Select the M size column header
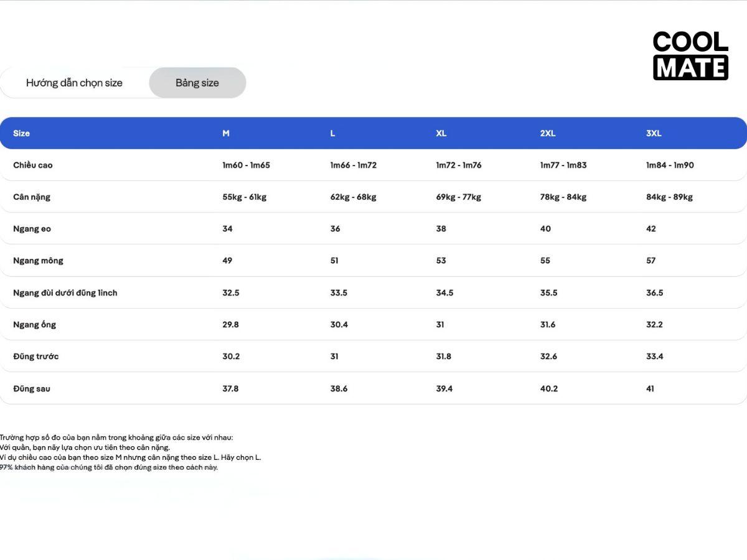The width and height of the screenshot is (747, 560). (x=226, y=133)
